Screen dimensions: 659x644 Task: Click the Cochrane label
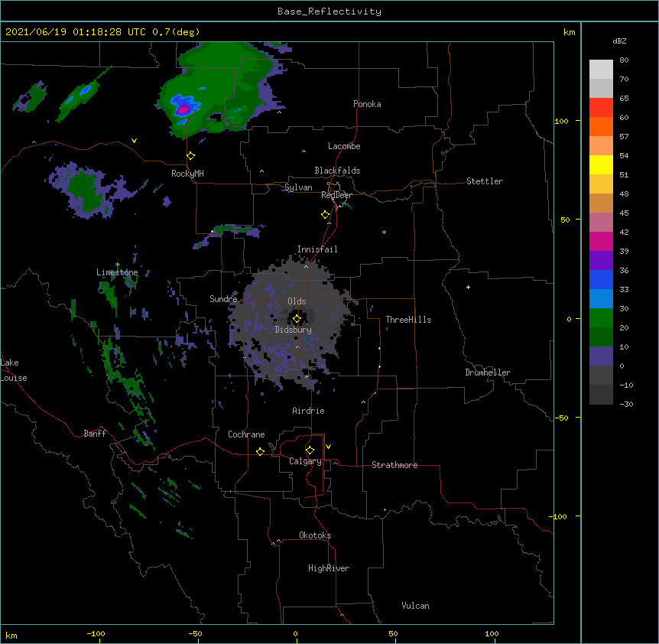(x=246, y=434)
